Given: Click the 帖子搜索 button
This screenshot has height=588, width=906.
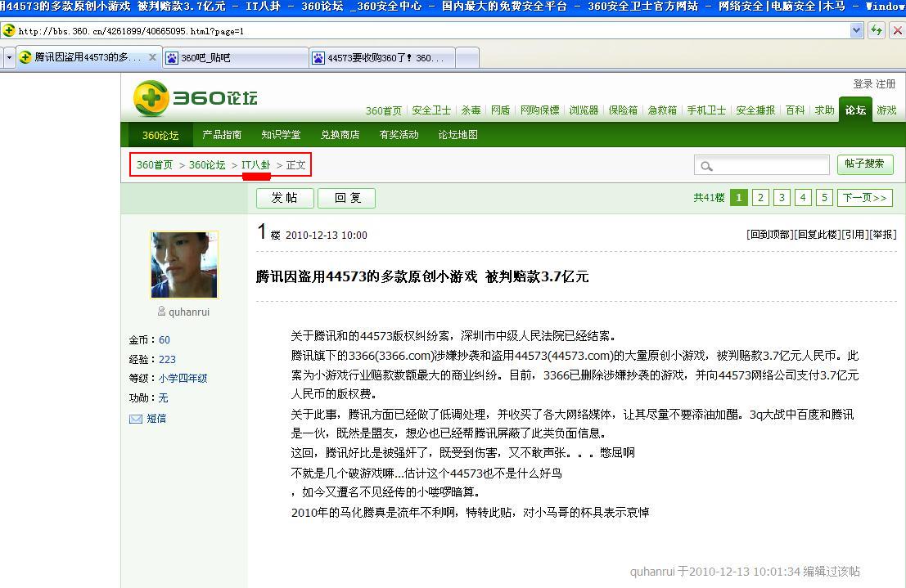Looking at the screenshot, I should point(864,164).
